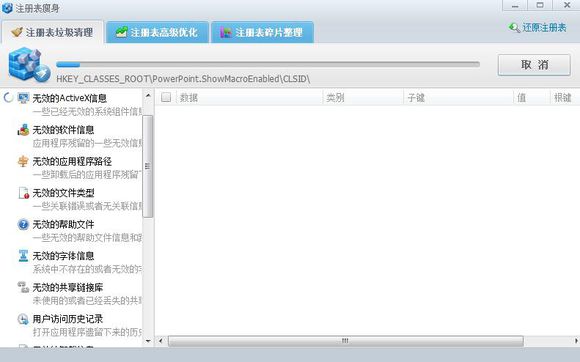This screenshot has height=362, width=580.
Task: Select the 无效的软件信息 icon
Action: point(23,130)
